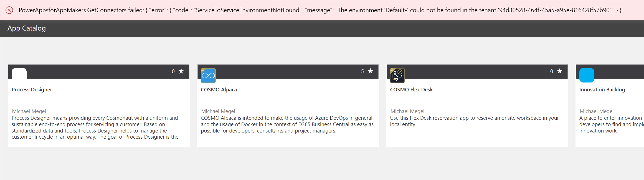Open the COSMO Alpaca infinity icon
The width and height of the screenshot is (644, 180).
(x=208, y=75)
